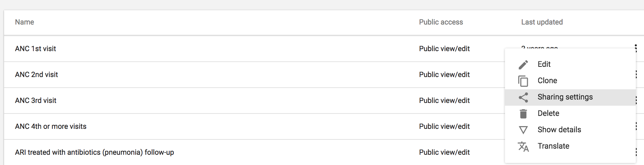
Task: Open the ANC 2nd visit row
Action: pos(36,75)
